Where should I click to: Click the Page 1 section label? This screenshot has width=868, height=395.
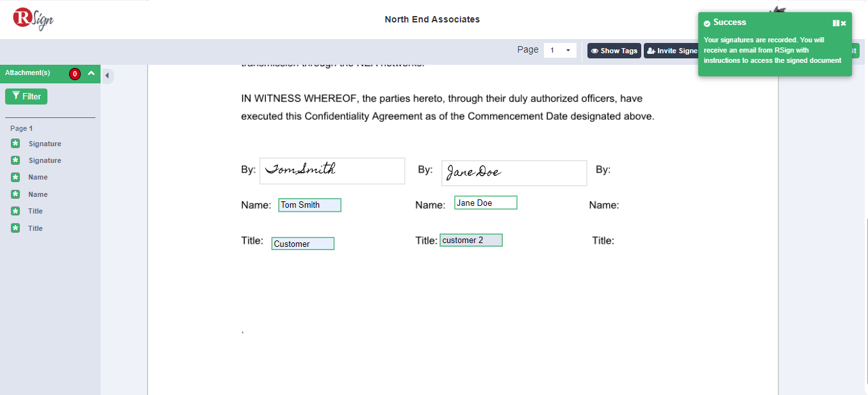(20, 128)
